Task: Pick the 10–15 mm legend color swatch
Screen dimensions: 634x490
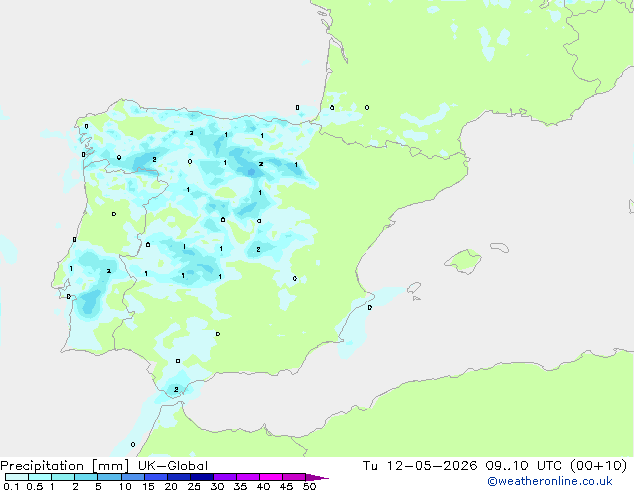Action: [132, 477]
